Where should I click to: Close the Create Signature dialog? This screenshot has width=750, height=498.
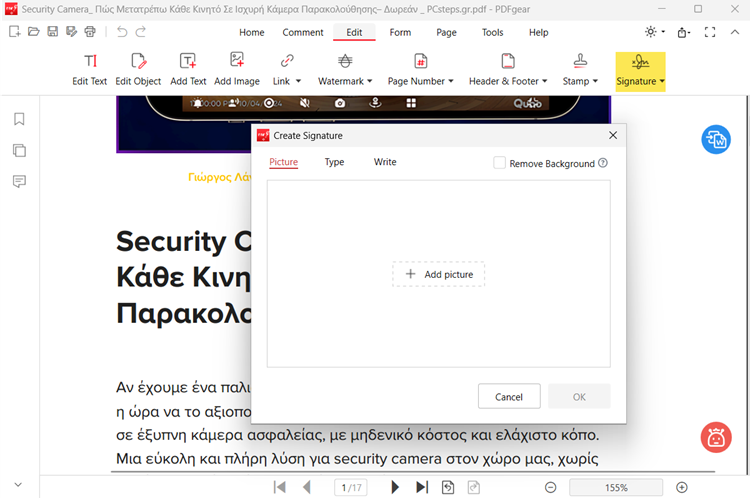(613, 135)
